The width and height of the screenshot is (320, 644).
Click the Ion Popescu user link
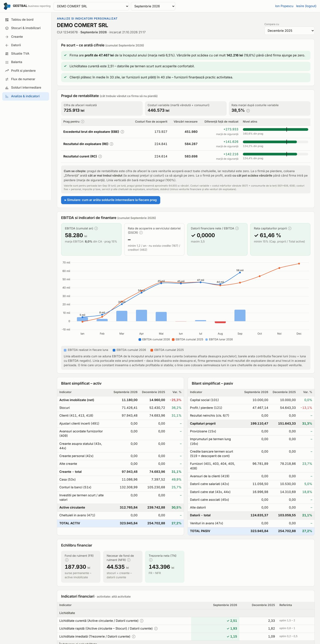[x=284, y=6]
